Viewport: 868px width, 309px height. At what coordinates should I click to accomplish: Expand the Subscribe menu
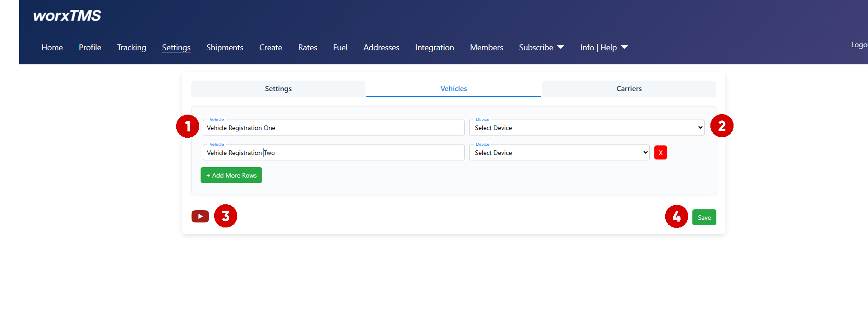pyautogui.click(x=541, y=48)
